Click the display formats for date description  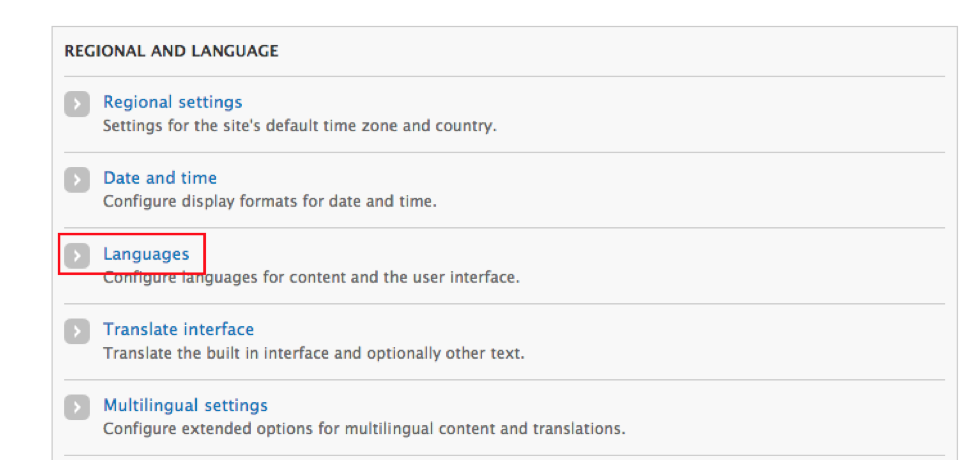click(x=270, y=201)
